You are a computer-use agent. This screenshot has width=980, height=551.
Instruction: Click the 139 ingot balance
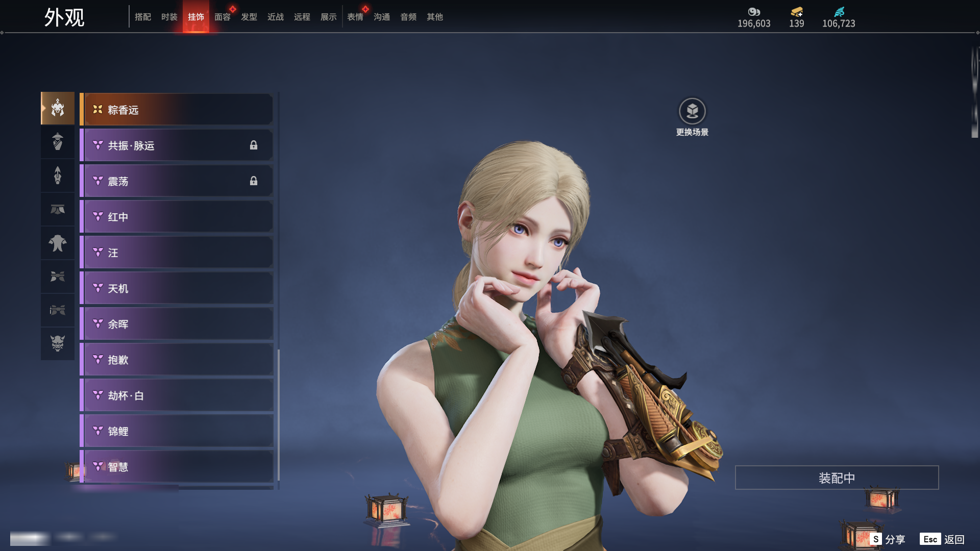coord(797,23)
